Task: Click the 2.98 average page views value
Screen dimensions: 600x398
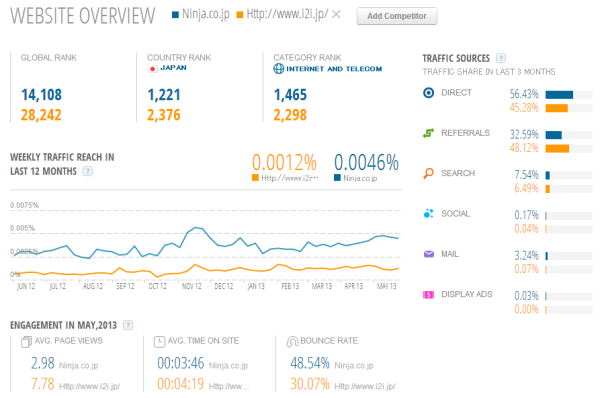Action: (x=42, y=363)
